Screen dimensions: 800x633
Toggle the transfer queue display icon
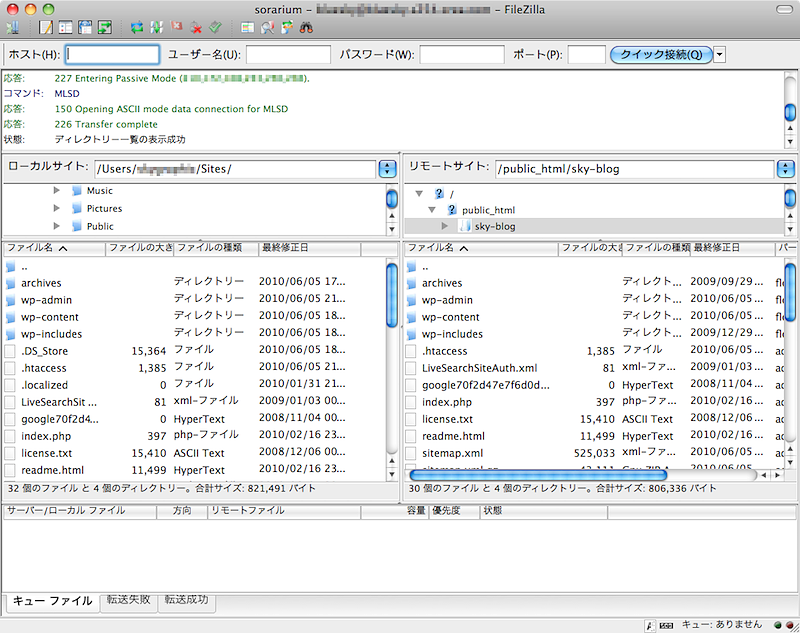105,28
